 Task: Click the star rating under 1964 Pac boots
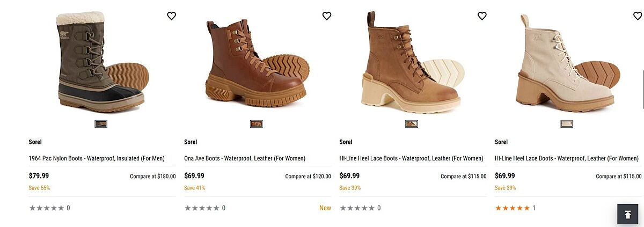(47, 208)
